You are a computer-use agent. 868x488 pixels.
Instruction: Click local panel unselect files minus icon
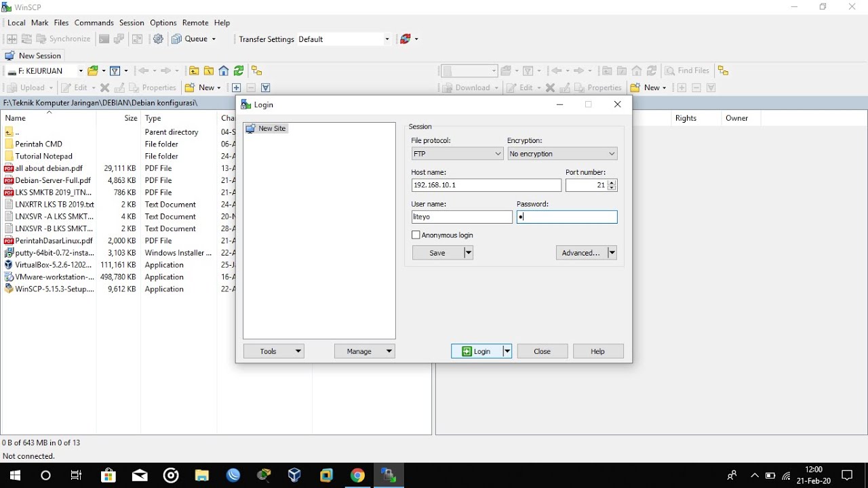point(251,87)
